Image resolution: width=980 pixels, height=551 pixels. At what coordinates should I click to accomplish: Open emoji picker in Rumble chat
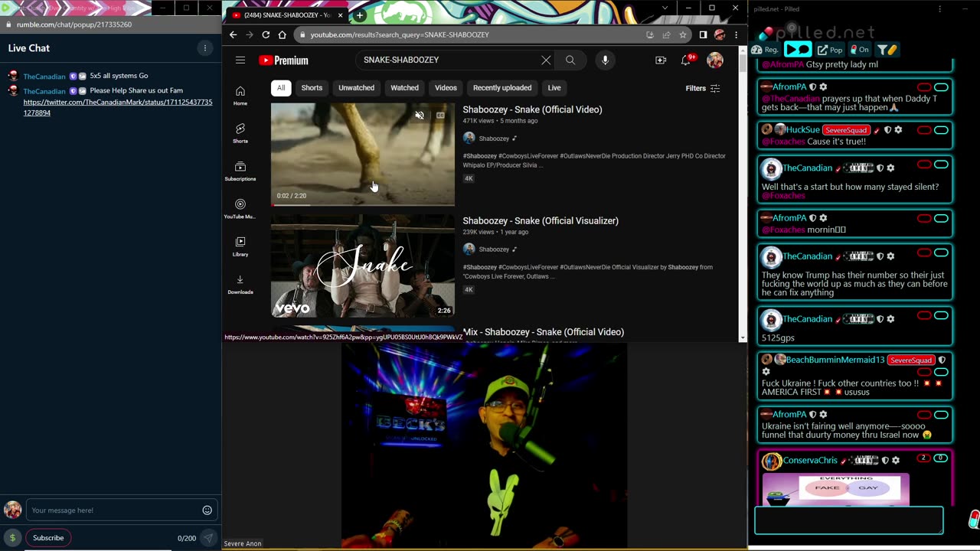click(207, 510)
